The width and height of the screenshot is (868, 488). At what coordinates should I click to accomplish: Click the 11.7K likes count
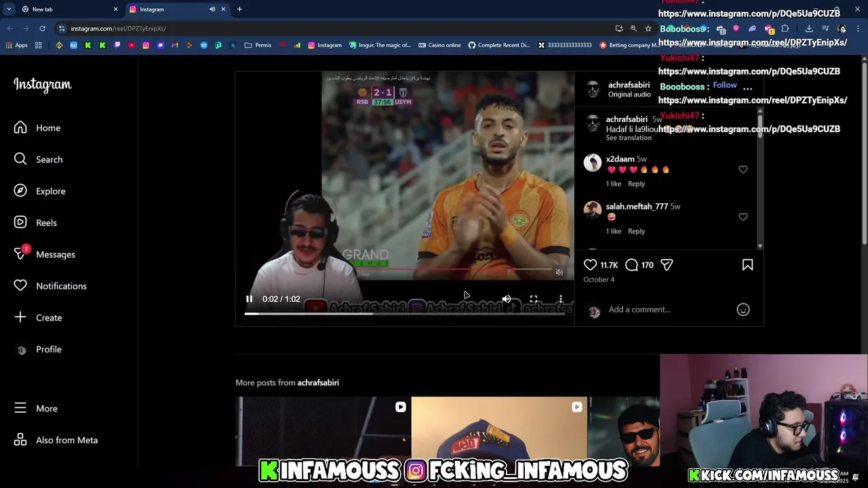(609, 265)
